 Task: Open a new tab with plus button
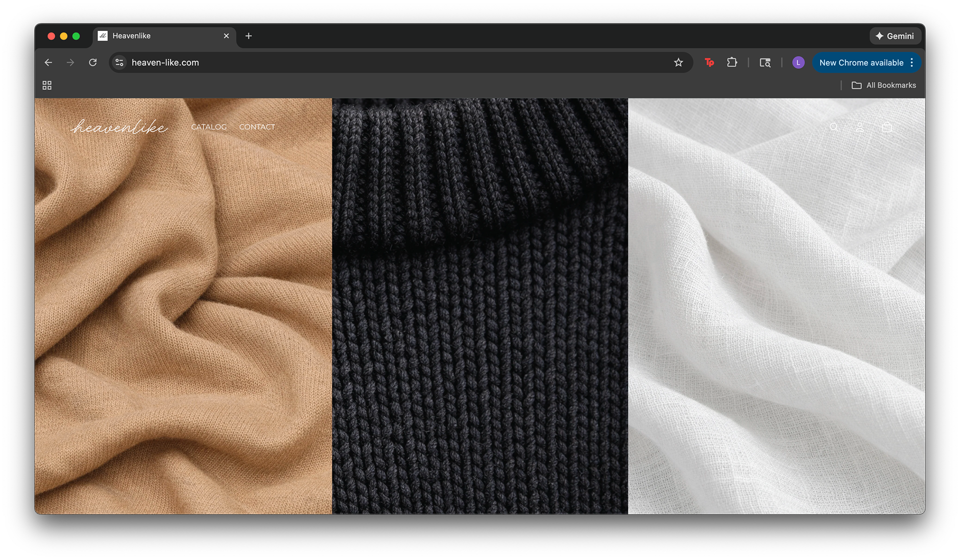(248, 36)
